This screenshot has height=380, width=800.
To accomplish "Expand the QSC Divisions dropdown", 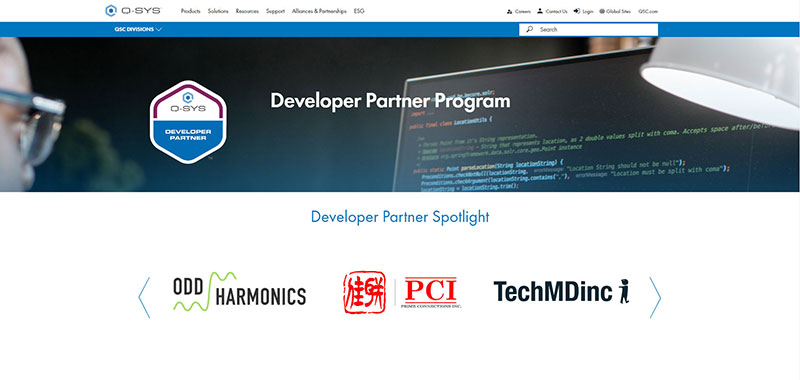I will pyautogui.click(x=138, y=30).
